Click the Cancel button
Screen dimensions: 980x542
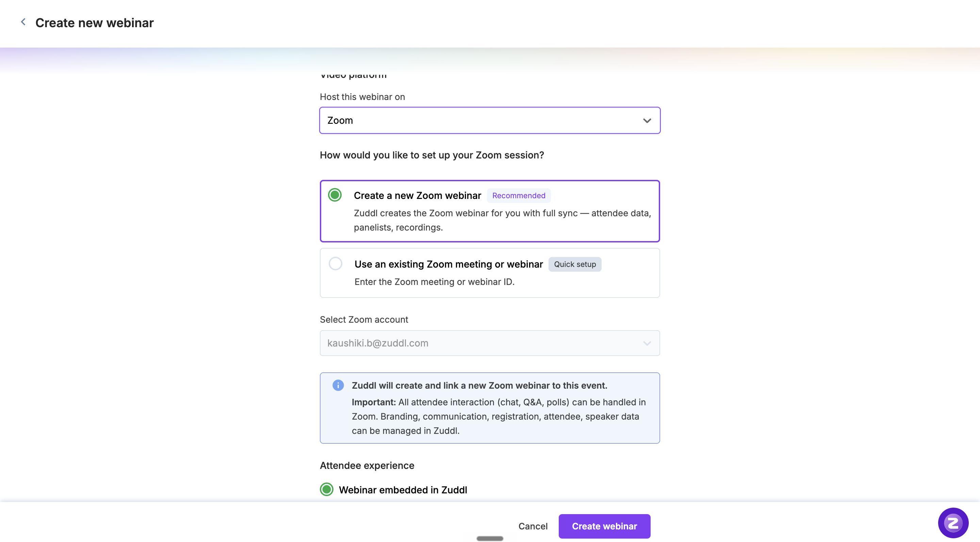pyautogui.click(x=533, y=526)
